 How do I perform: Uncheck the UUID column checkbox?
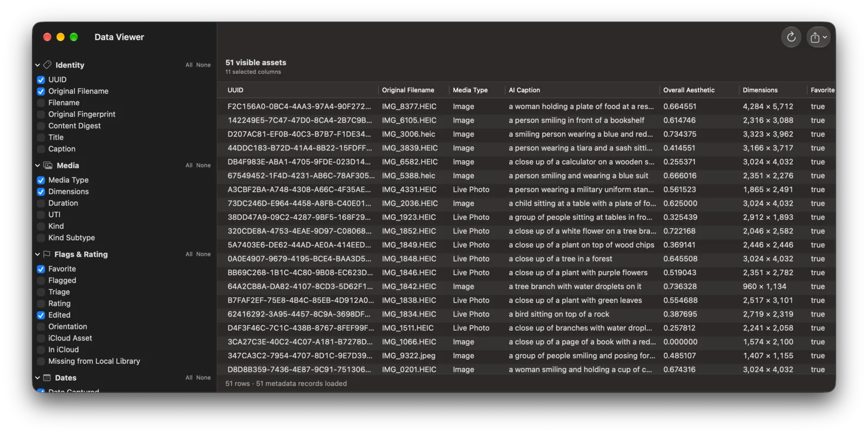click(x=41, y=80)
